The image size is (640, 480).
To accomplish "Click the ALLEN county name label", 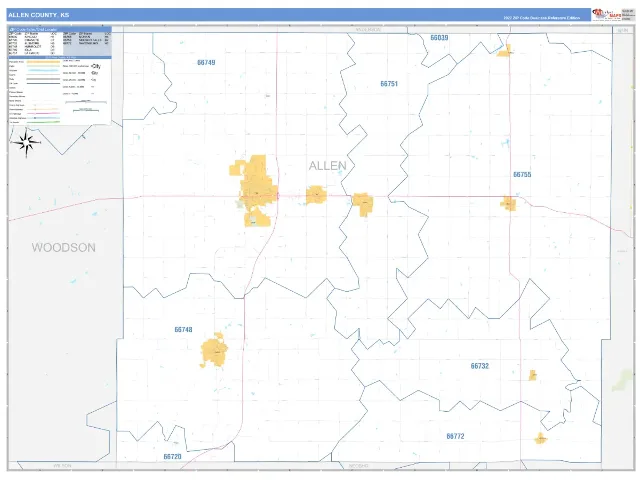I will click(328, 165).
